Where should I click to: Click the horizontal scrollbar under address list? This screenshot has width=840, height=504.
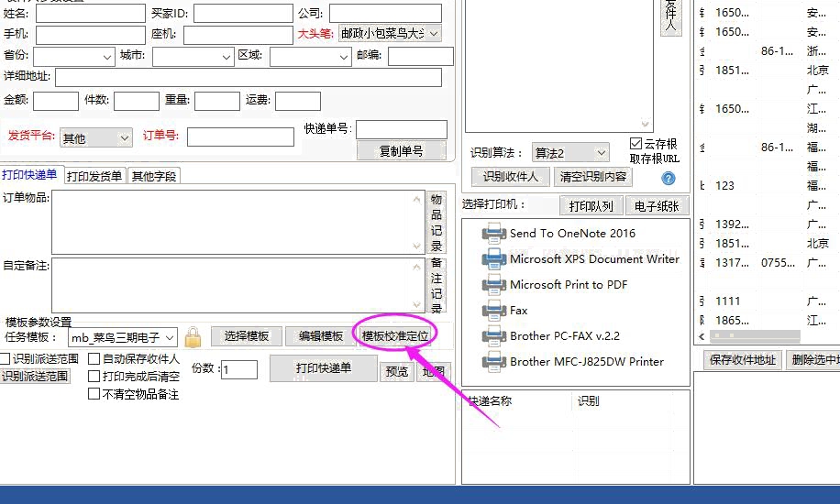pyautogui.click(x=743, y=337)
